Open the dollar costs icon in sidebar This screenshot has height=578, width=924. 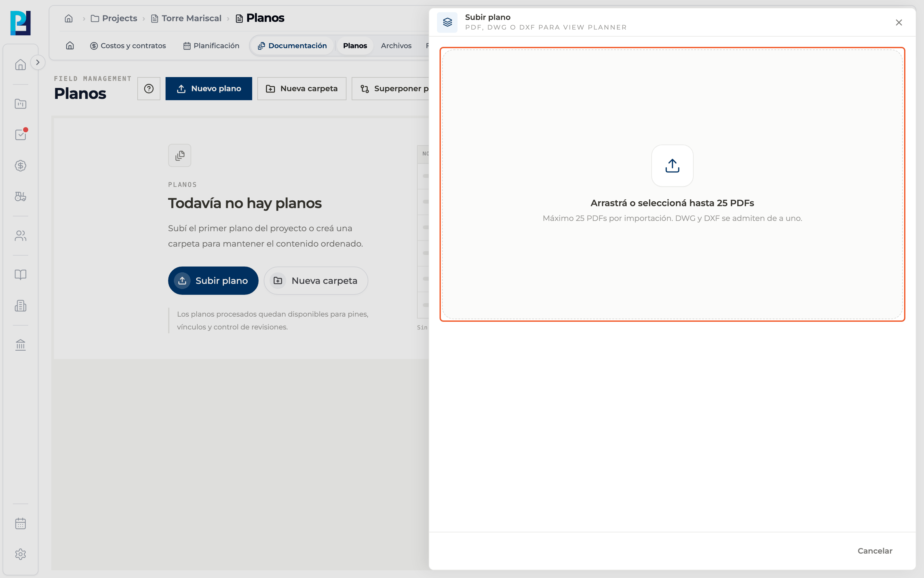click(x=20, y=165)
